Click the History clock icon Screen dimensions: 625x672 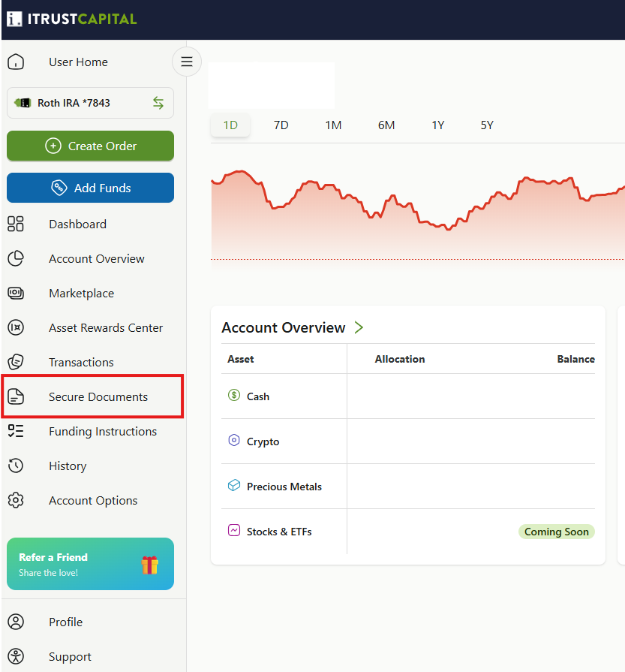point(16,466)
